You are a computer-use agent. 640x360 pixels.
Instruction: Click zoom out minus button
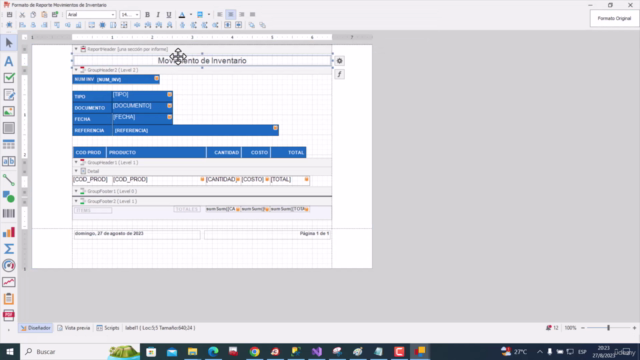(x=583, y=328)
